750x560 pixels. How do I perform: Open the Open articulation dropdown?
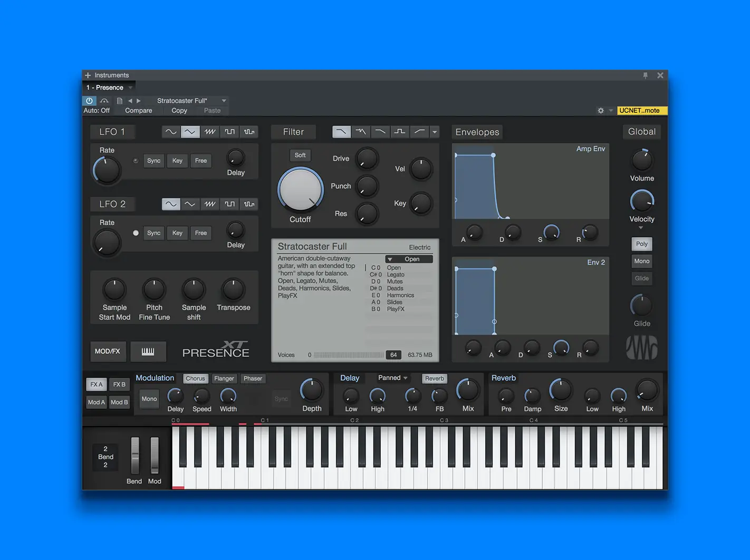[409, 259]
